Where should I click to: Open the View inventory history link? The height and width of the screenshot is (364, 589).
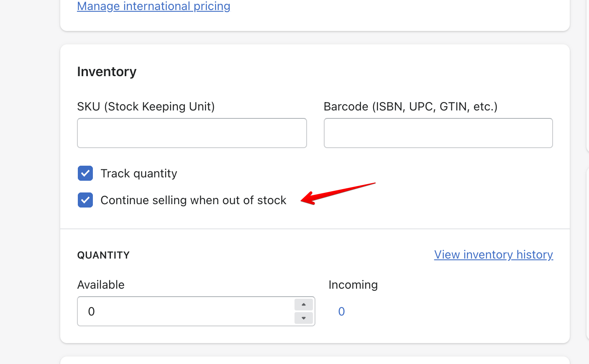tap(493, 254)
